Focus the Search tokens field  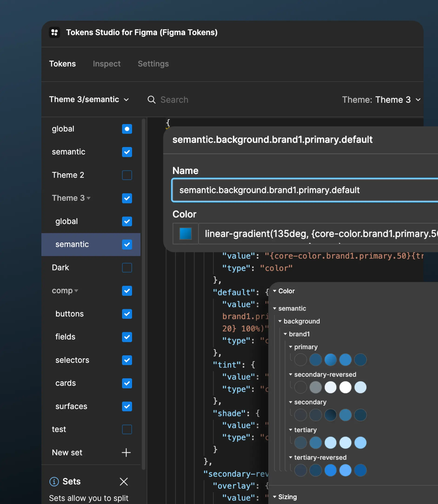click(174, 100)
